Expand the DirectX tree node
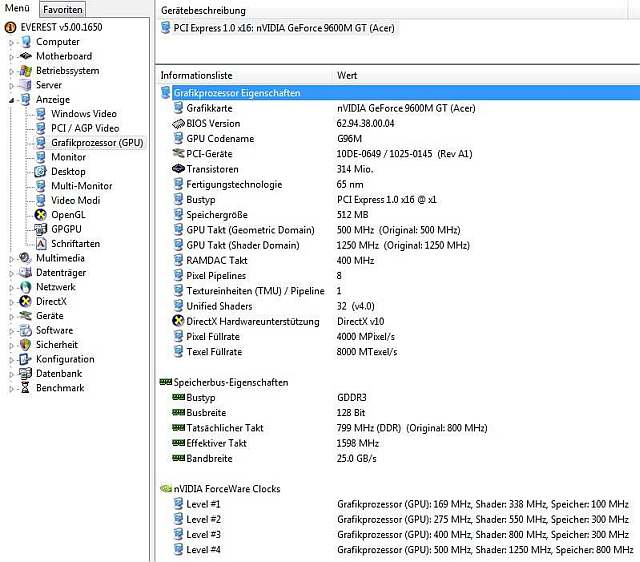 pos(11,302)
